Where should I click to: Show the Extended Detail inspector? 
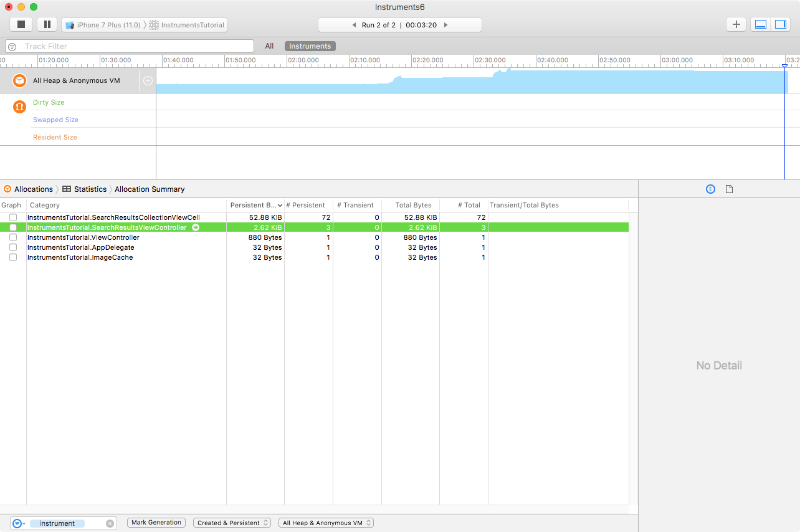click(710, 189)
